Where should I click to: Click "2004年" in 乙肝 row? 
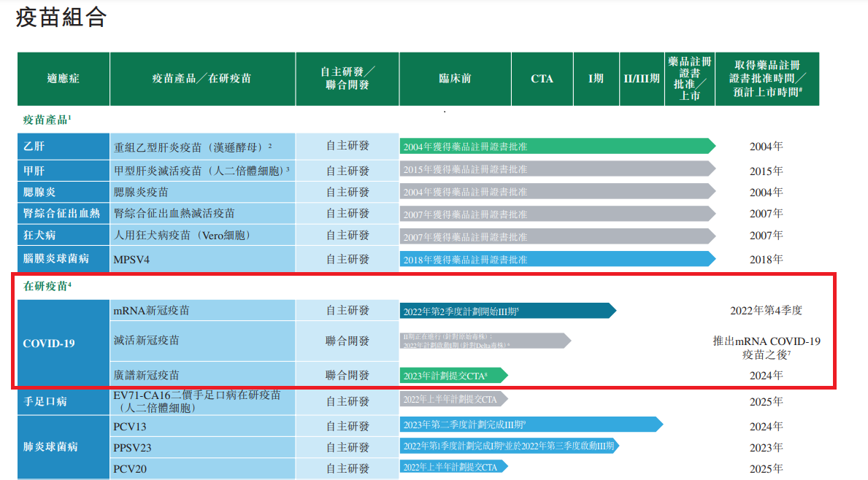(766, 147)
